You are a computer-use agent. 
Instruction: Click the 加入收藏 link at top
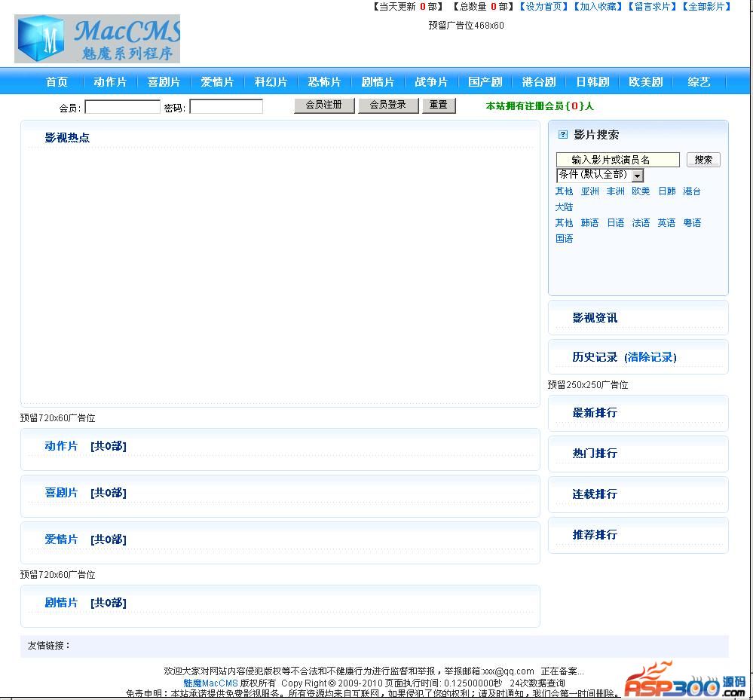click(598, 7)
